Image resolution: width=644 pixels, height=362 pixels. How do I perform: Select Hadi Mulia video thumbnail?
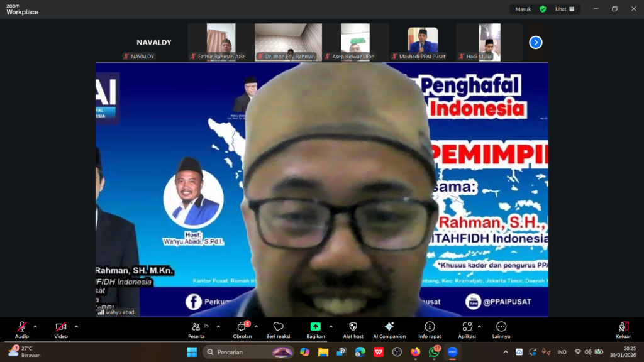pyautogui.click(x=489, y=42)
